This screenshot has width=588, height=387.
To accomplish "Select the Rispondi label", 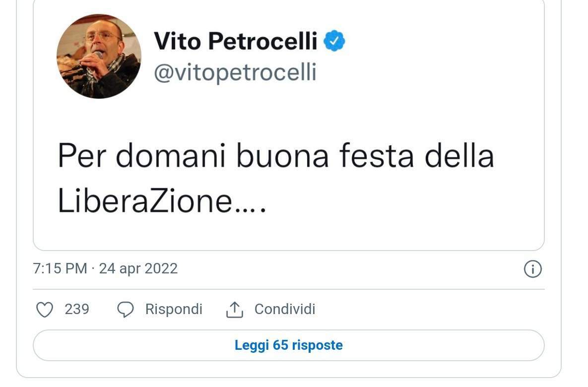I will [x=174, y=310].
